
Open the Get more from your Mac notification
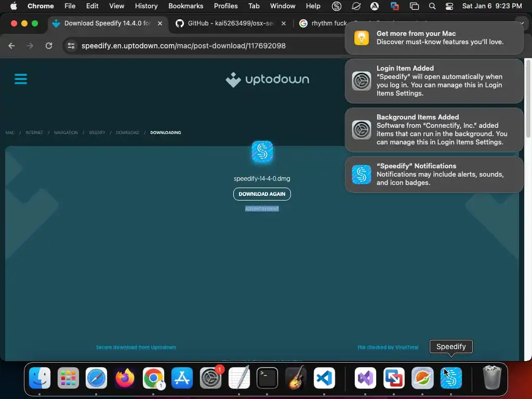pos(434,37)
